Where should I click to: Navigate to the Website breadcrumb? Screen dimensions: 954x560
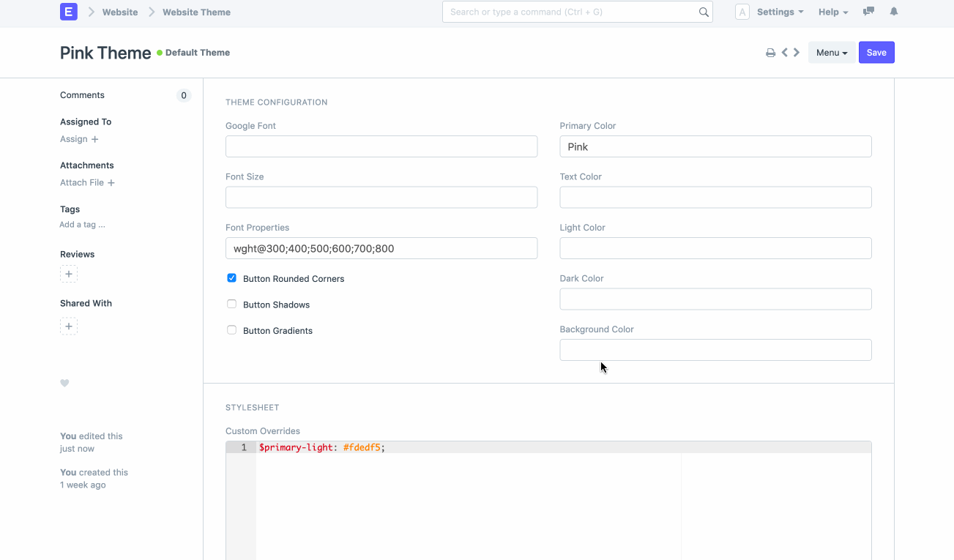119,12
